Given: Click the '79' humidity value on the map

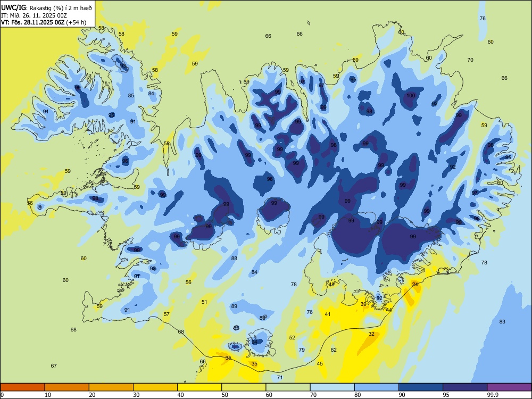Looking at the screenshot, I should pos(302,350).
